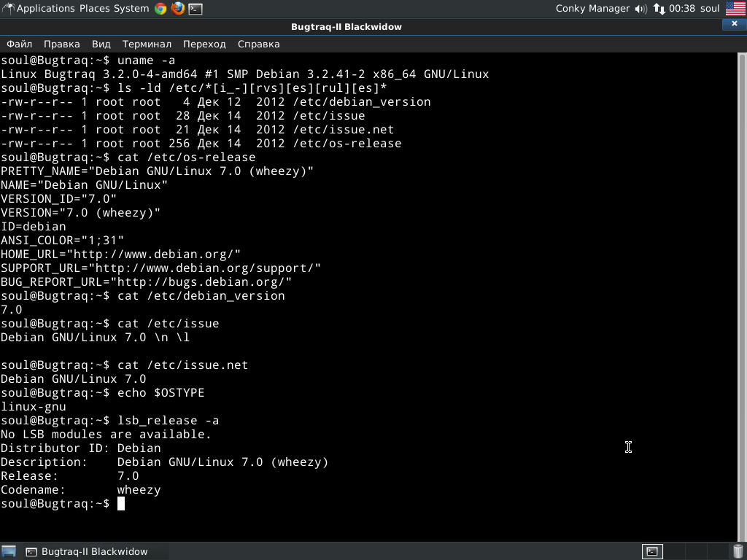
Task: Click 'No LSB modules are available.' line
Action: pyautogui.click(x=106, y=435)
